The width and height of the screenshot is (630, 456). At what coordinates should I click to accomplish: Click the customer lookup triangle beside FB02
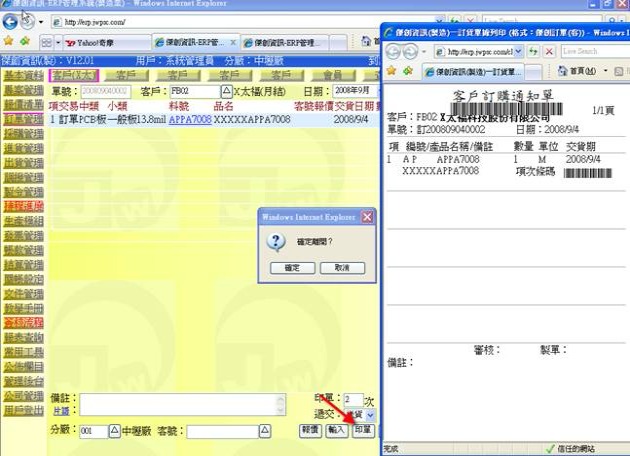(x=226, y=91)
